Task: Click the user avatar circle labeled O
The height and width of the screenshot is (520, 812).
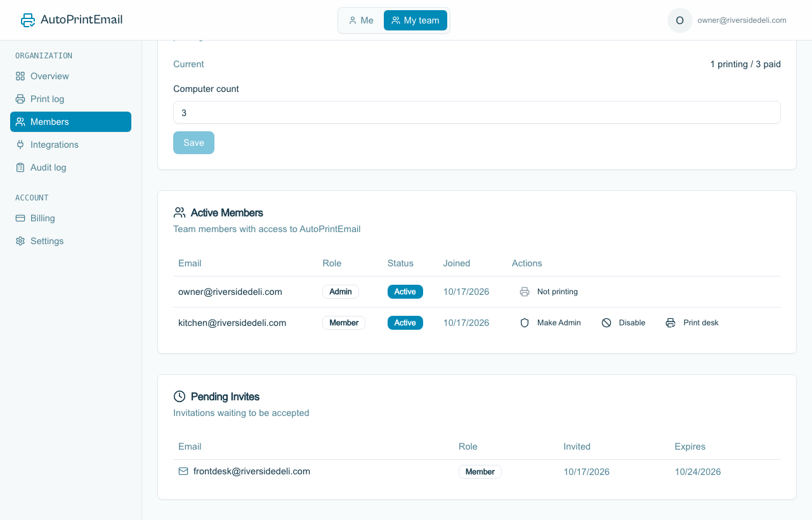Action: coord(680,20)
